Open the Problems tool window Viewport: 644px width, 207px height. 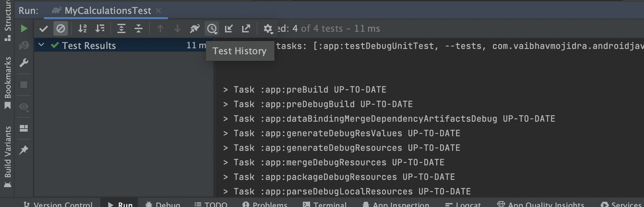coord(265,204)
